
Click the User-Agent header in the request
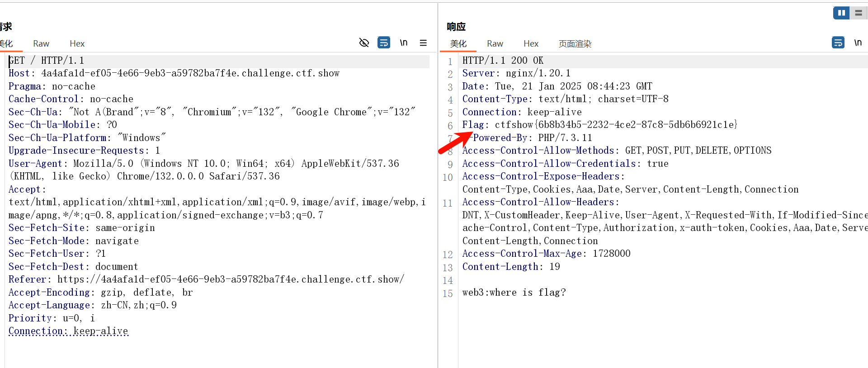35,164
